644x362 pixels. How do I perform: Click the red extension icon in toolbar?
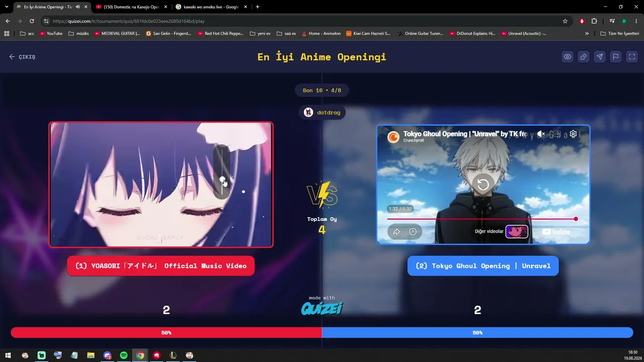coord(582,21)
